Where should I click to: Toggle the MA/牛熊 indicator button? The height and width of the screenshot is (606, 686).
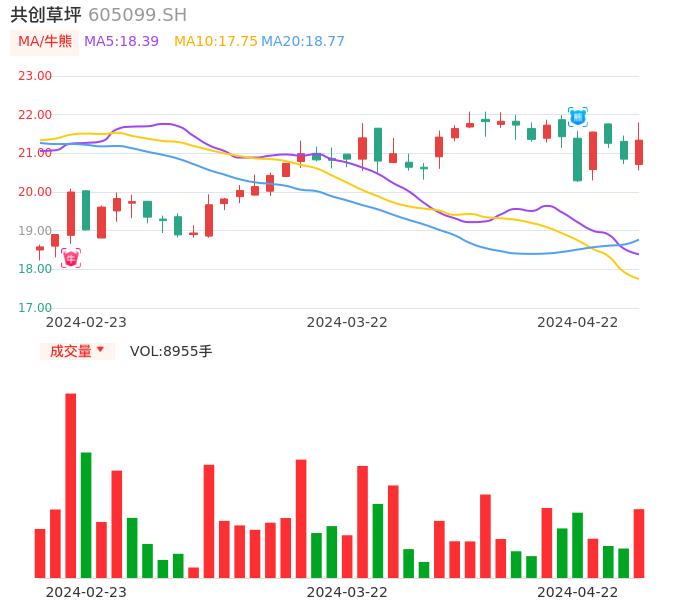click(x=44, y=41)
